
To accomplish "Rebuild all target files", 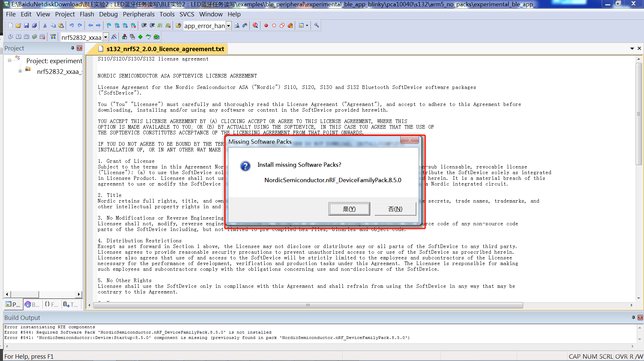I will 26,37.
